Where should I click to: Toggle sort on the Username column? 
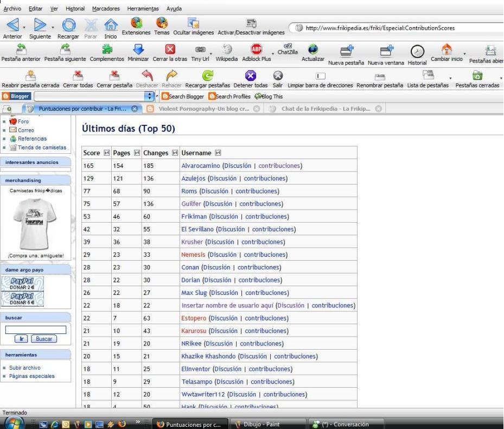(218, 153)
